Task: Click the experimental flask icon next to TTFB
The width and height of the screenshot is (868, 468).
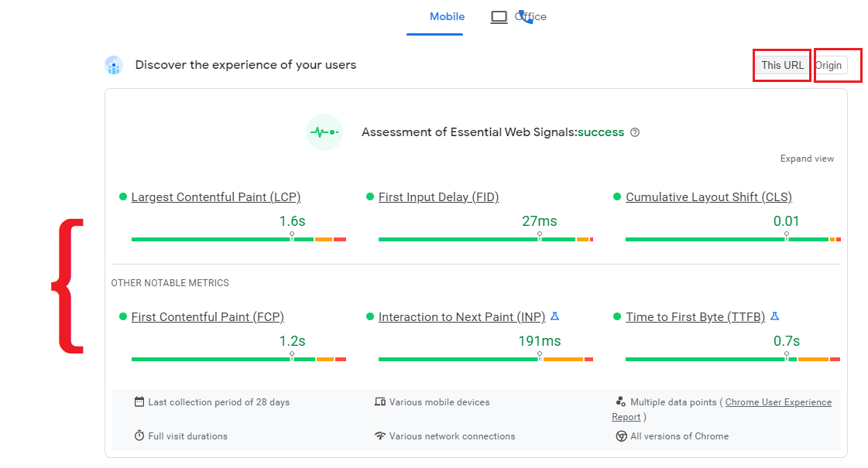Action: 775,316
